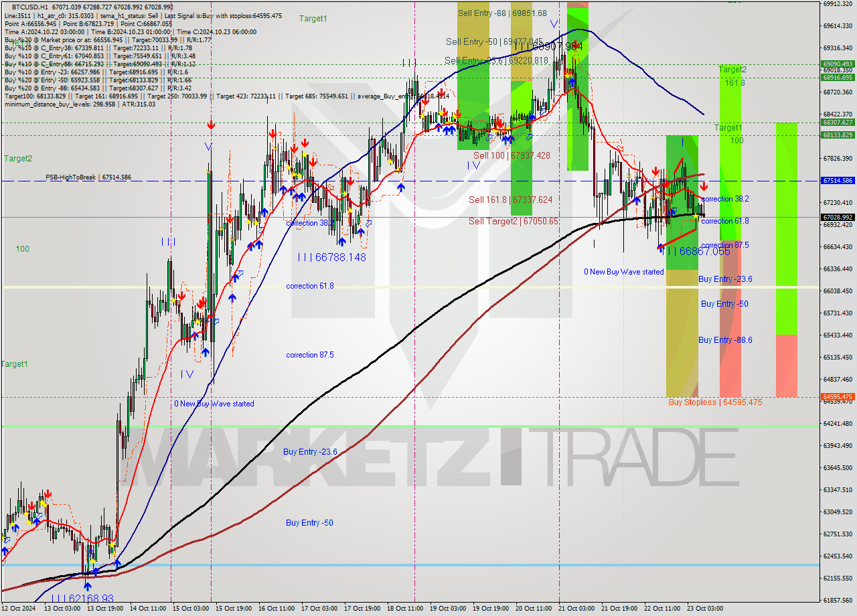This screenshot has height=616, width=857.
Task: Click the orange 64595.475 price axis tag
Action: point(838,396)
